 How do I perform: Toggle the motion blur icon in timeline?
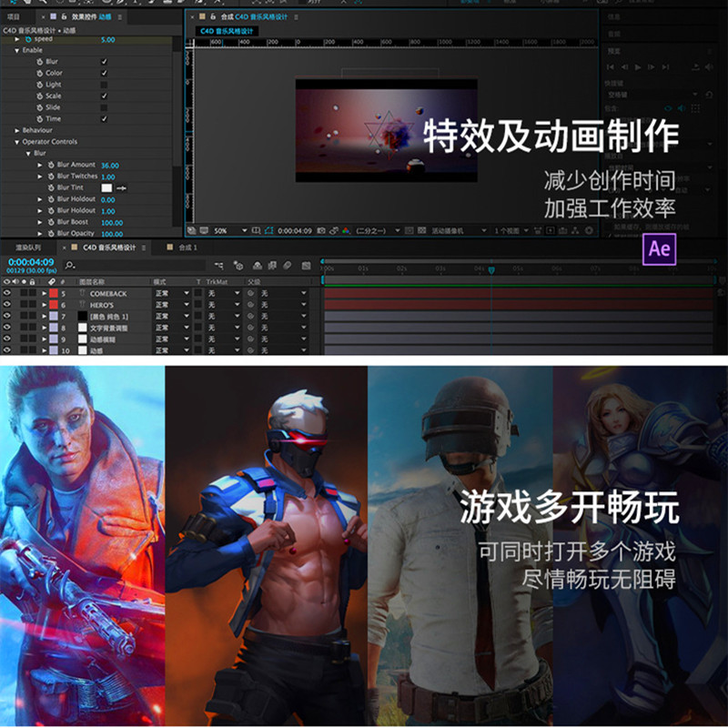tap(288, 265)
